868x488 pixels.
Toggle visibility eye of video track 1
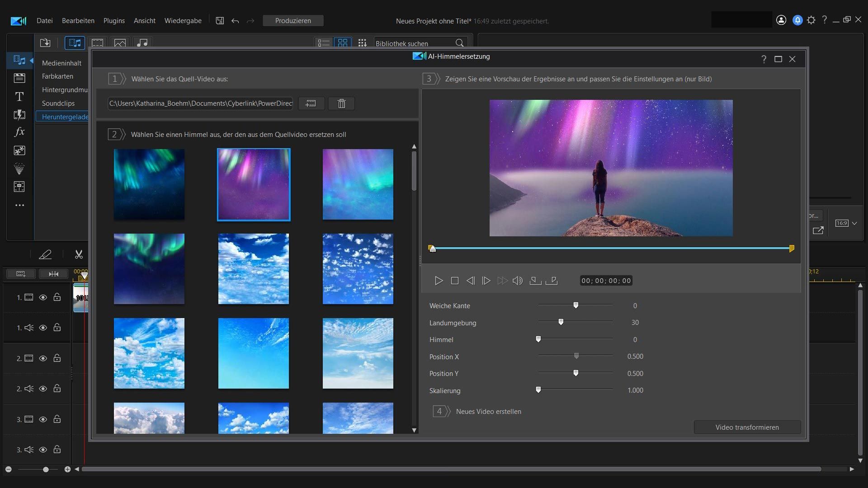(x=43, y=297)
